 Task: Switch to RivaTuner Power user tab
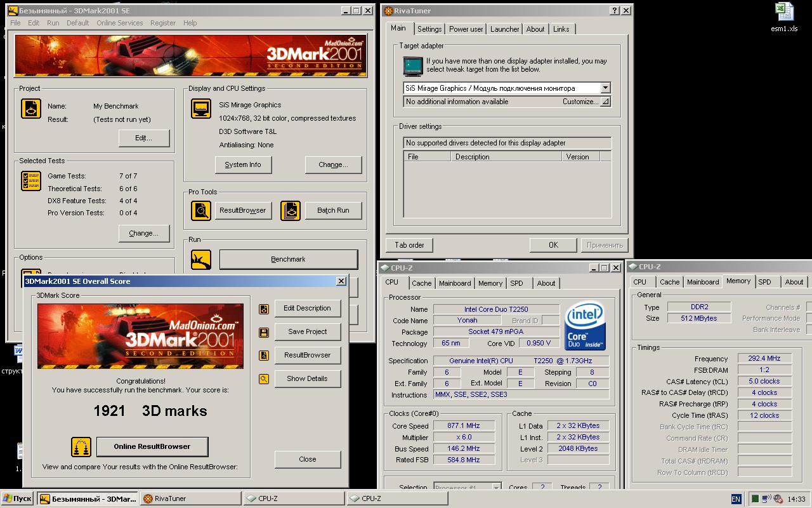tap(466, 29)
